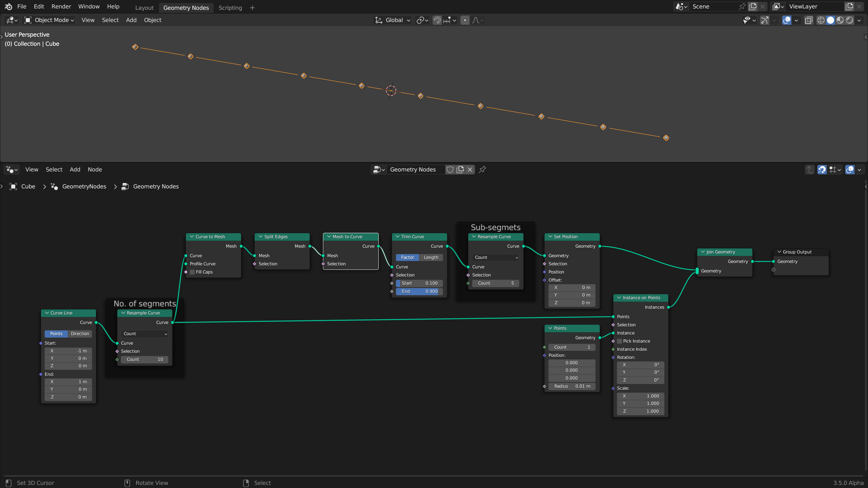Image resolution: width=868 pixels, height=488 pixels.
Task: Switch viewport to material preview shading
Action: [x=840, y=20]
